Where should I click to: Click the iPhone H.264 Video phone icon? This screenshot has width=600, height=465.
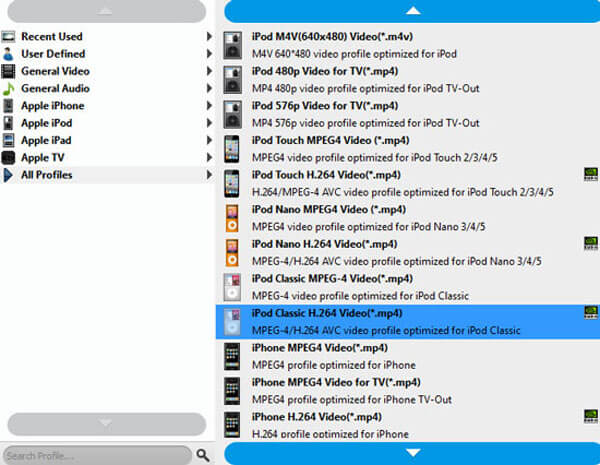coord(232,425)
